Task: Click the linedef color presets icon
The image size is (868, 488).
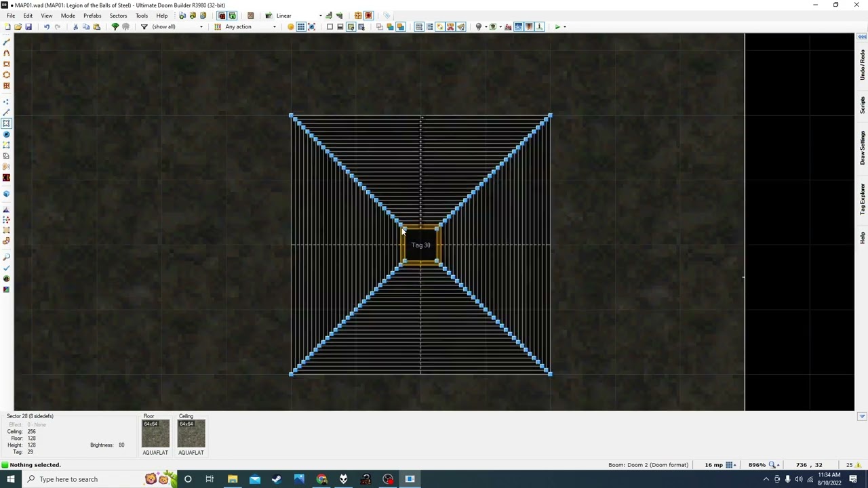Action: point(218,26)
